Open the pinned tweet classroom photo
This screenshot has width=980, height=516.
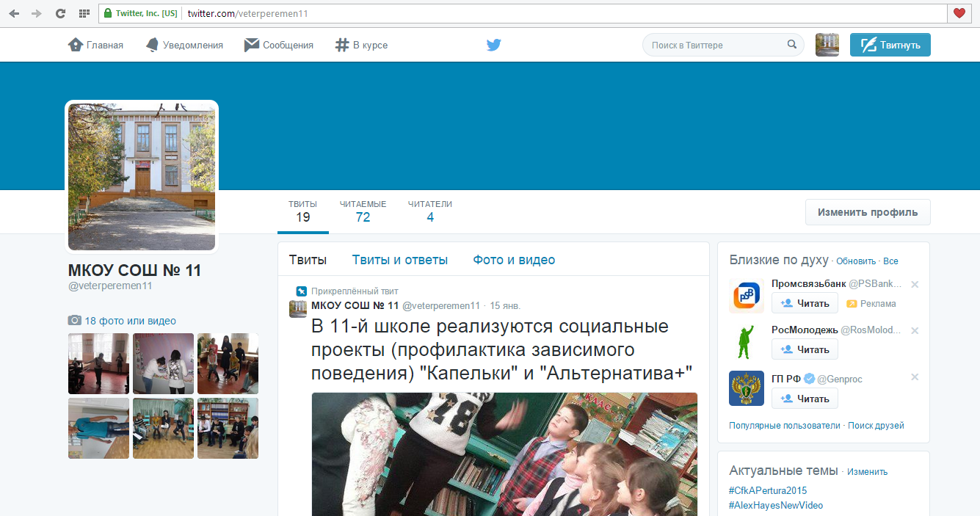504,454
